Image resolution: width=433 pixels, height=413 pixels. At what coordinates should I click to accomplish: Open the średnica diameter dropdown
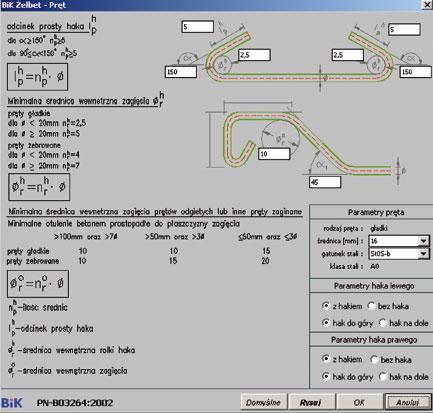(423, 241)
